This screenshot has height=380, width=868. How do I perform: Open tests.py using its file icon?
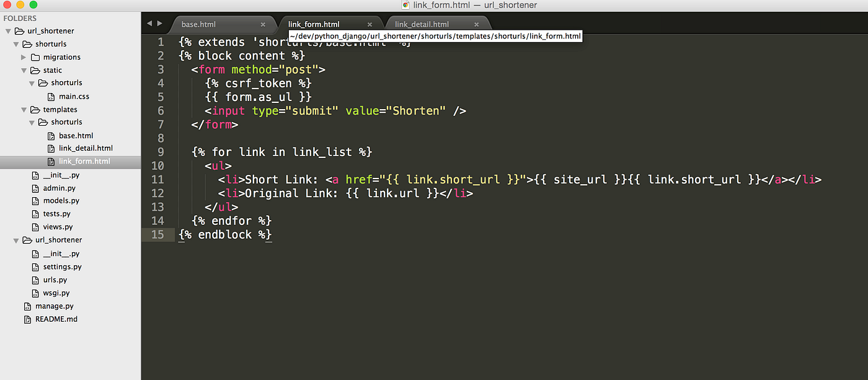(x=37, y=213)
